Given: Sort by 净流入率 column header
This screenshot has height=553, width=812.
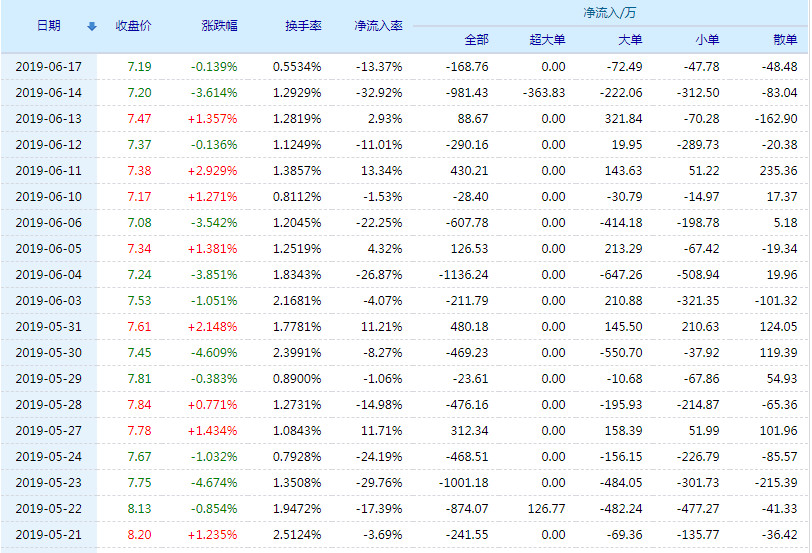Looking at the screenshot, I should point(379,25).
